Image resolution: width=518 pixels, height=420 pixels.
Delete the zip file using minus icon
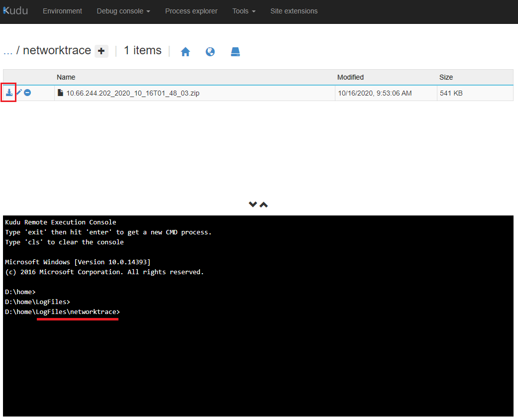pos(28,93)
